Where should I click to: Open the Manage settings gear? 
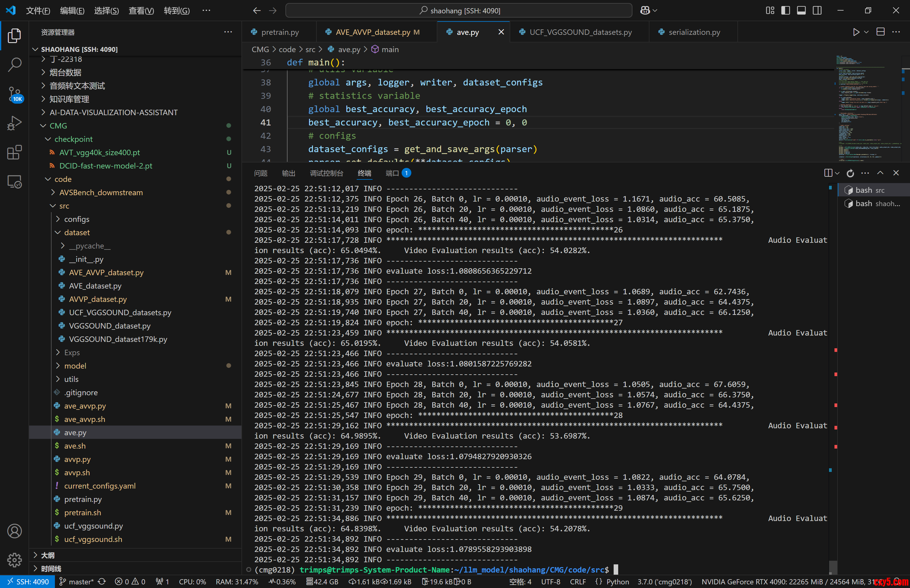[x=15, y=560]
